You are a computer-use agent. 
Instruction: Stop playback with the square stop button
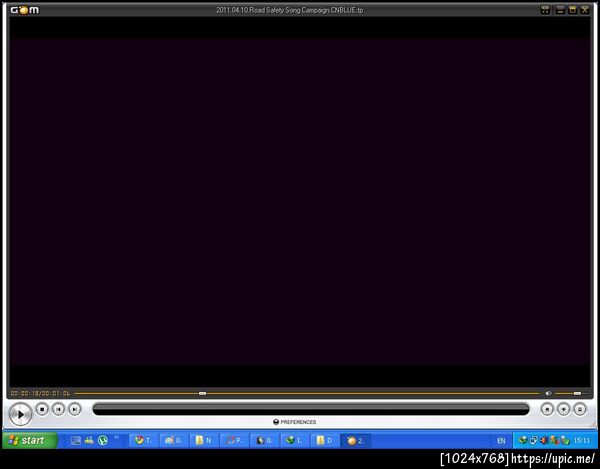point(42,409)
